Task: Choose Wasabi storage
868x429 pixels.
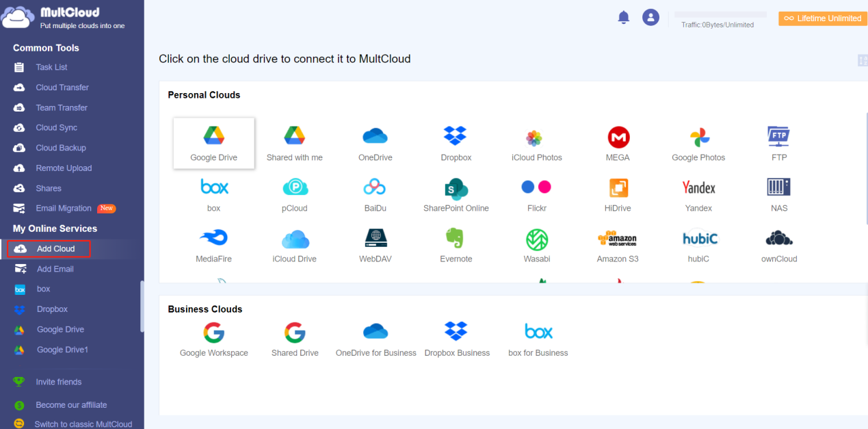Action: point(537,245)
